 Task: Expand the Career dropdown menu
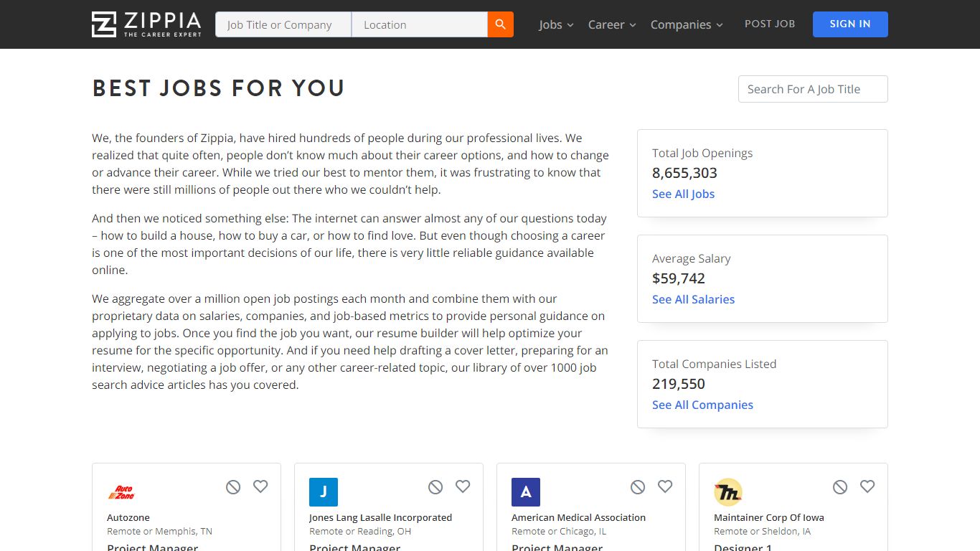pos(612,24)
